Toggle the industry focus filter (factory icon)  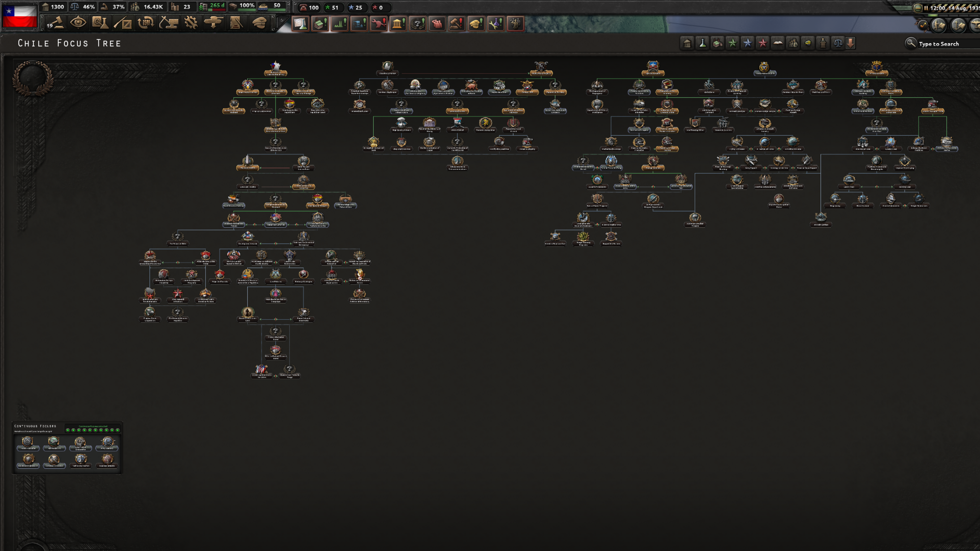pos(717,43)
